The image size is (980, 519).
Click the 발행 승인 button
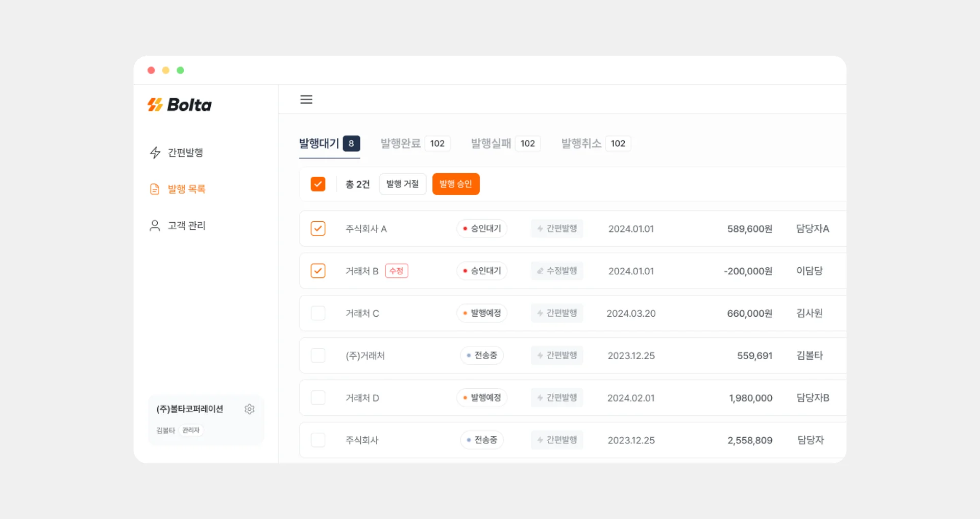(x=456, y=184)
